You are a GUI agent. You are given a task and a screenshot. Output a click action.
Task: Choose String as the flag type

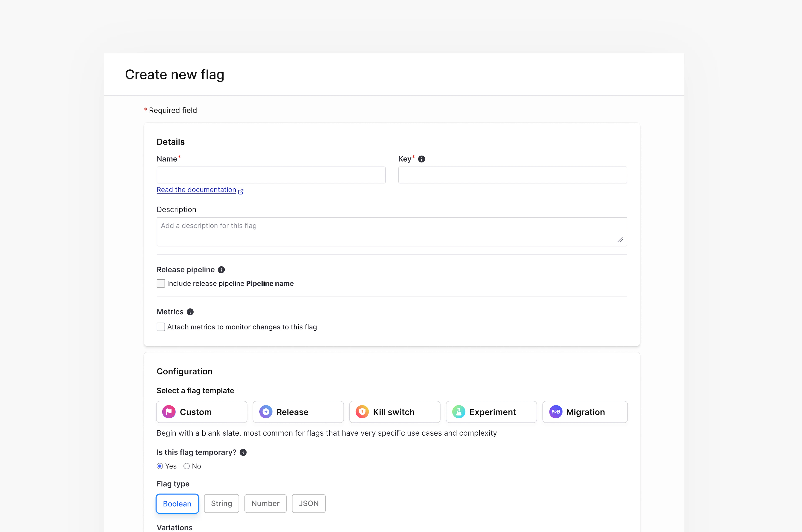(x=221, y=503)
